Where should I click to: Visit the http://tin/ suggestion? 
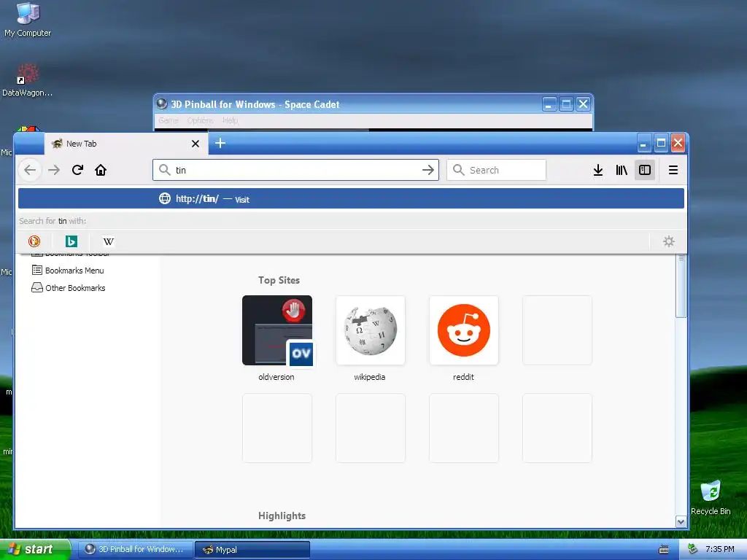(x=351, y=198)
